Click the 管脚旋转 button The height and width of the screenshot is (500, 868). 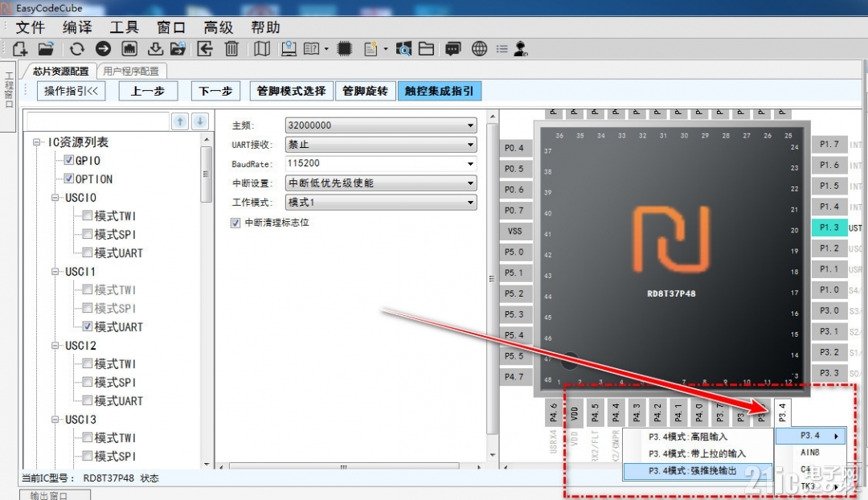coord(365,91)
